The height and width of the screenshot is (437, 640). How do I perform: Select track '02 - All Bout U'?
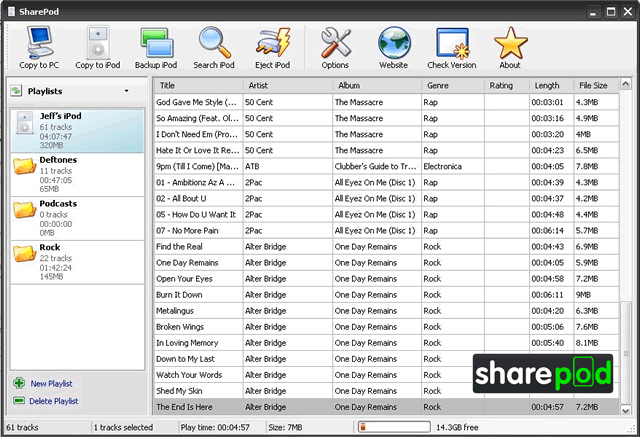point(181,199)
